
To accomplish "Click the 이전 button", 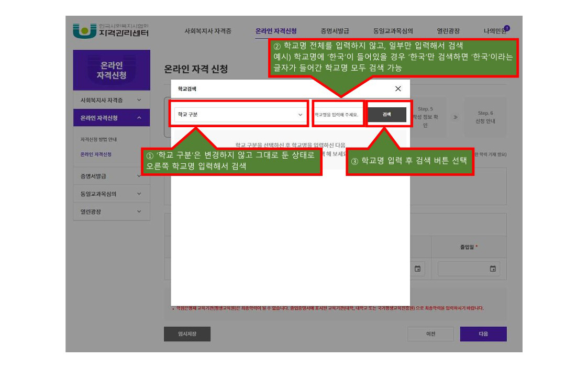I will coord(430,334).
